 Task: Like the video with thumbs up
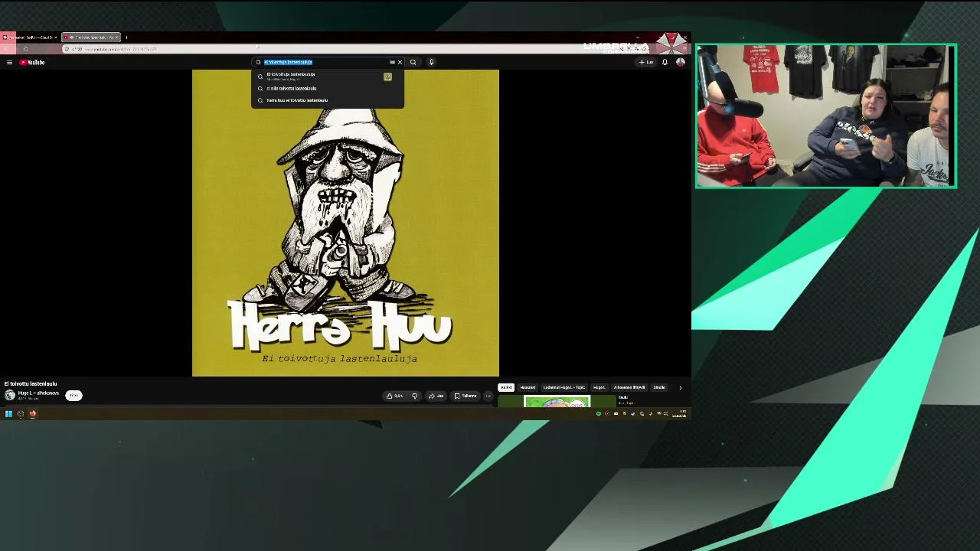395,396
